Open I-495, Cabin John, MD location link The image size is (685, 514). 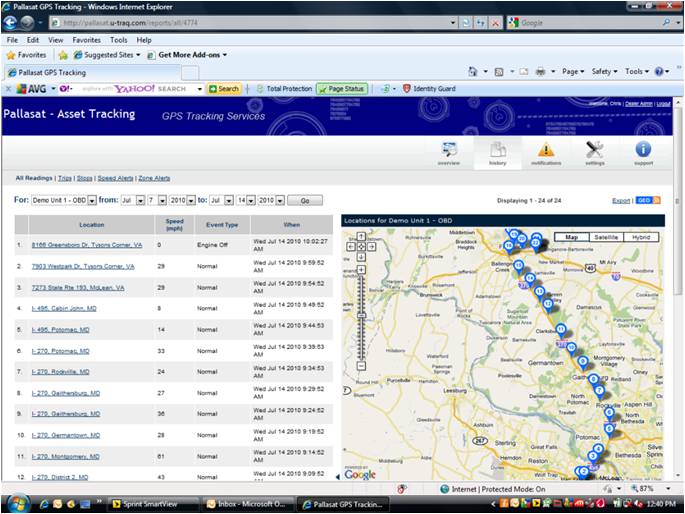click(x=64, y=308)
